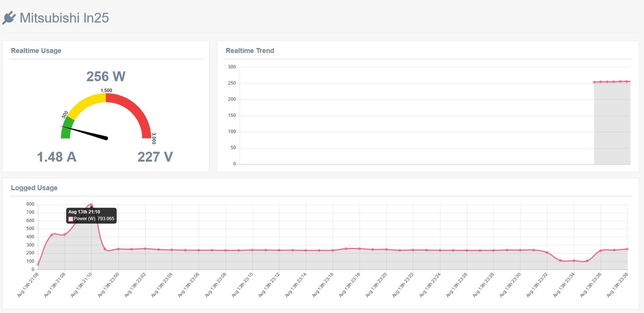Screen dimensions: 644x313
Task: Click the 3,000 gauge label
Action: click(x=154, y=138)
